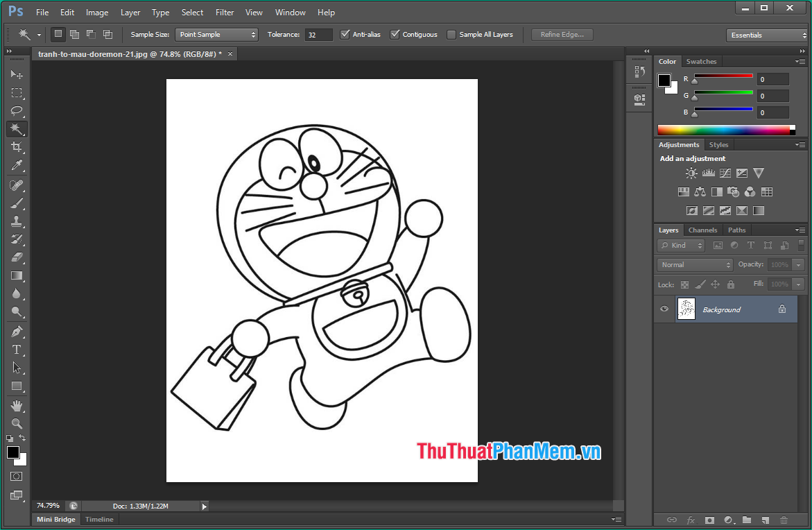Viewport: 812px width, 530px height.
Task: Select the Crop tool
Action: pos(17,146)
